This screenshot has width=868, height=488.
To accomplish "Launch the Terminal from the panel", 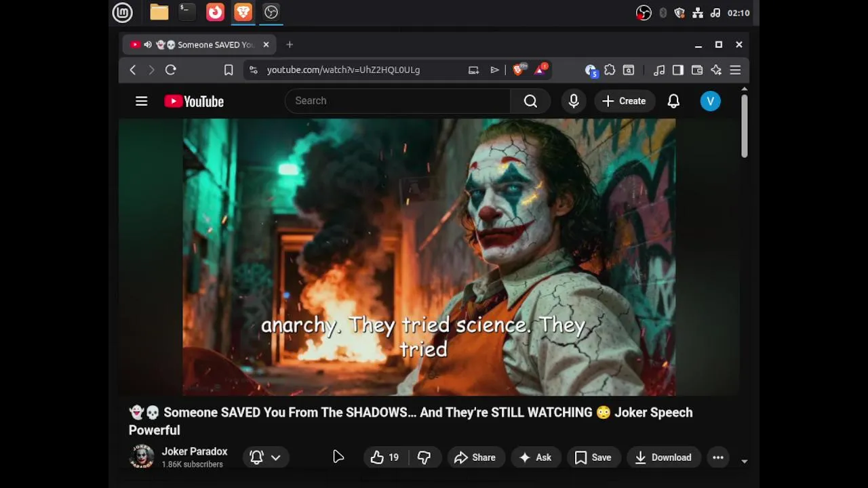I will coord(186,12).
